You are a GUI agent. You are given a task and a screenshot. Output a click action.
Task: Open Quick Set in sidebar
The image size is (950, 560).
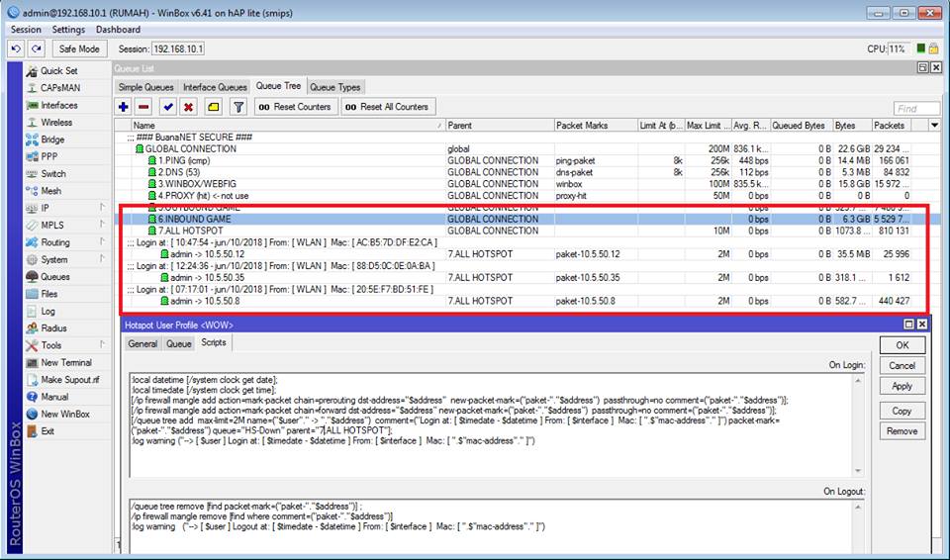tap(58, 71)
